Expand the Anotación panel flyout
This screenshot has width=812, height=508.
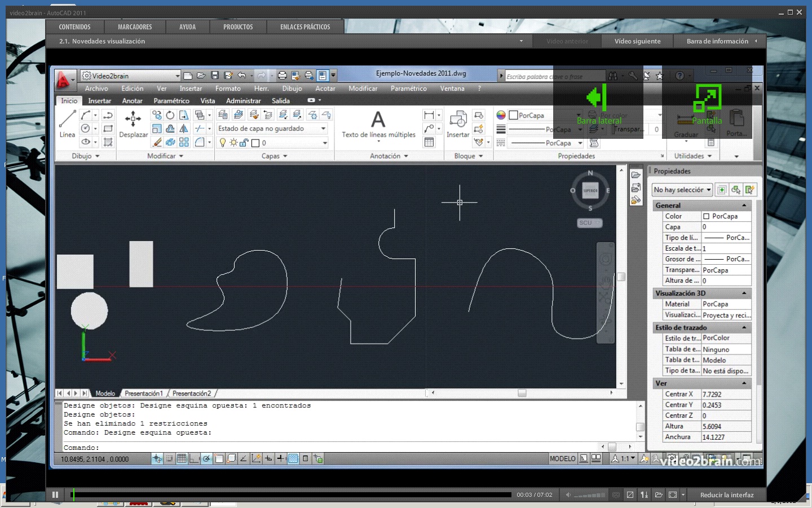click(x=389, y=156)
